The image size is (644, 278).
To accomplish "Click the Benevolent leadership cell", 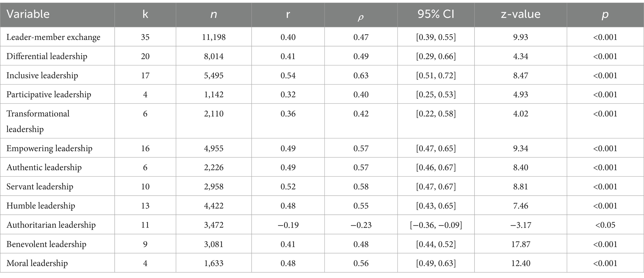I will 46,244.
